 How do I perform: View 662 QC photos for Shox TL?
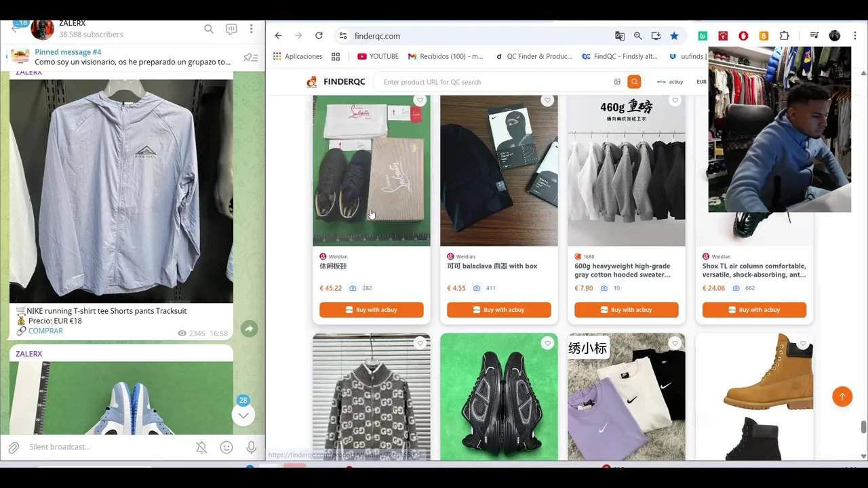click(745, 288)
